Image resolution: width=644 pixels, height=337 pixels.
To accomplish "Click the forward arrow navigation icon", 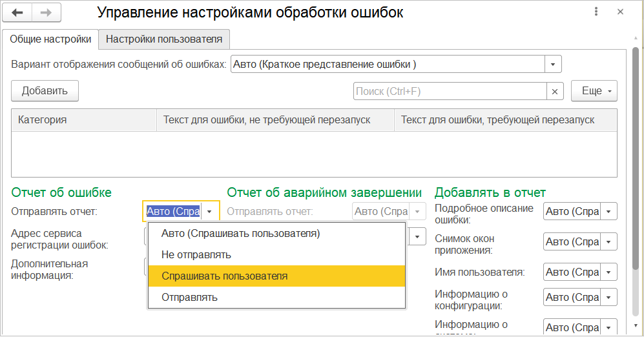I will (46, 12).
